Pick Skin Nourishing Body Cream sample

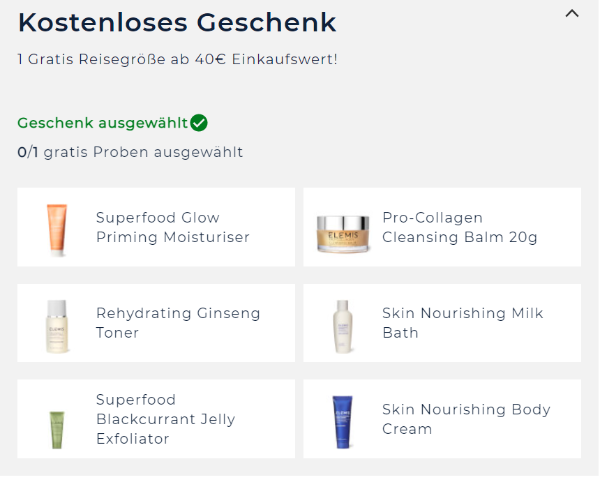coord(442,419)
